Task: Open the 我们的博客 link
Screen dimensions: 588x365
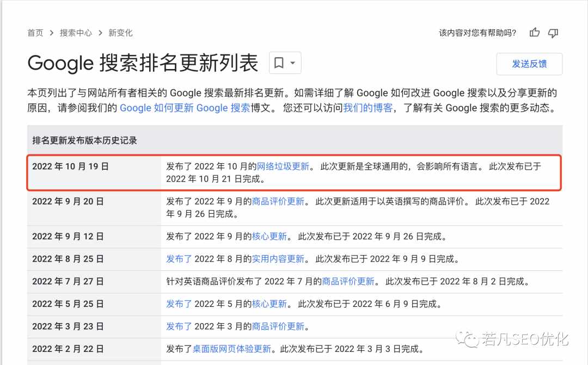Action: click(x=368, y=108)
